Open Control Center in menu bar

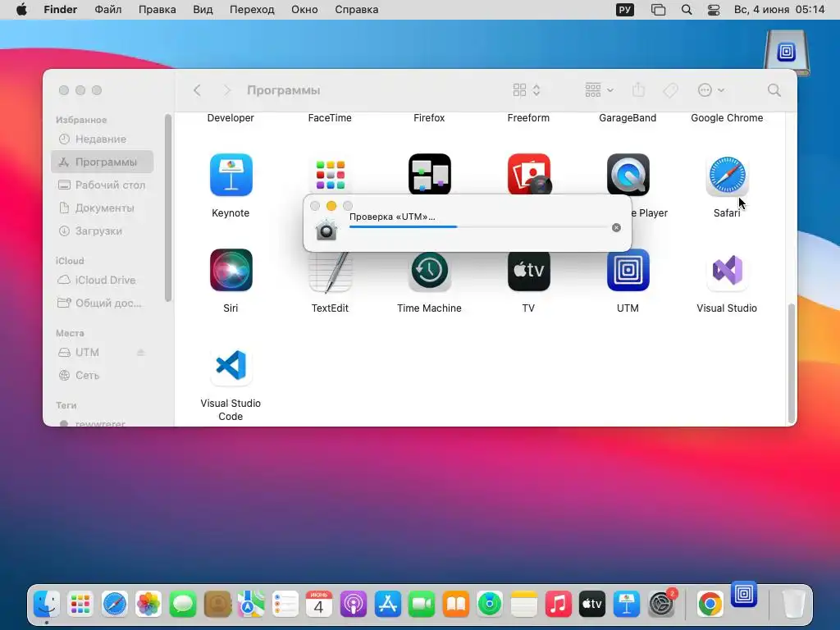pyautogui.click(x=714, y=10)
